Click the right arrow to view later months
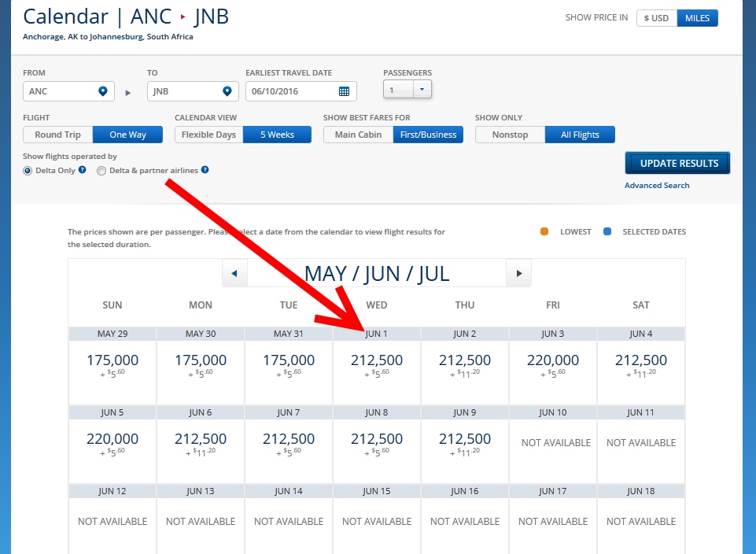 point(518,272)
